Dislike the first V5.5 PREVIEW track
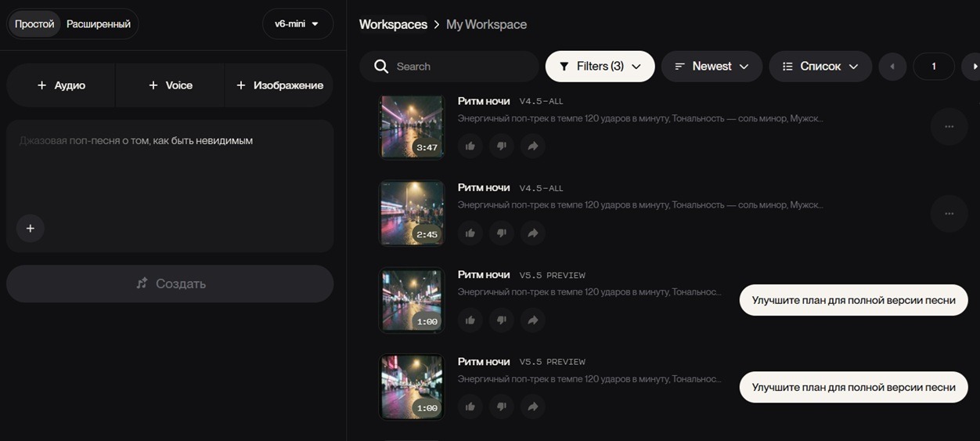Viewport: 980px width, 441px height. coord(502,320)
